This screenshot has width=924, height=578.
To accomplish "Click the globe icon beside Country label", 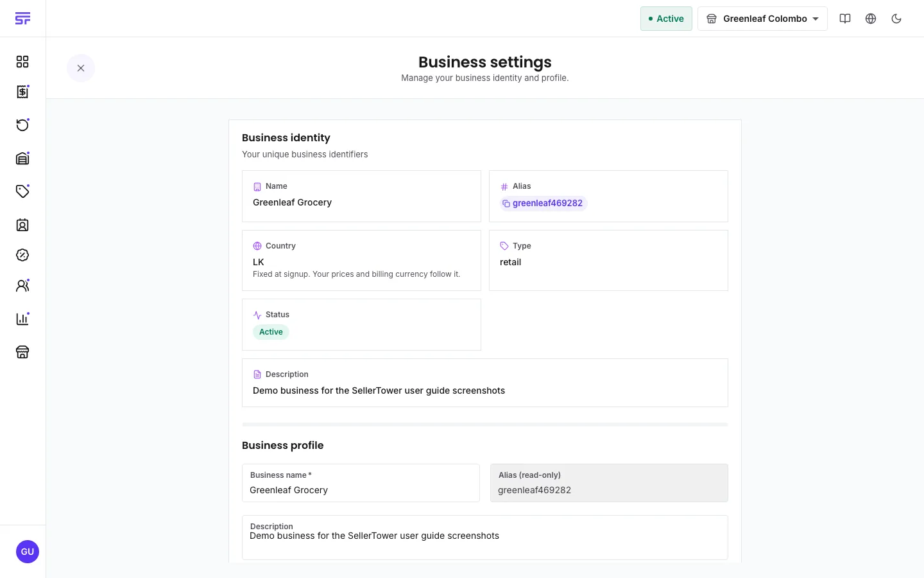I will click(257, 246).
